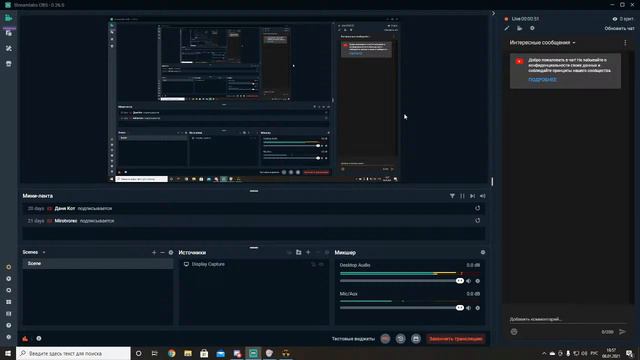Open Mic/Aux source settings gear
The width and height of the screenshot is (640, 360).
tap(478, 308)
